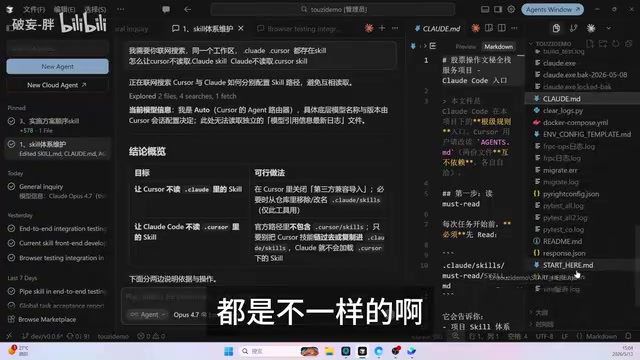Open the 编辑(E) menu

[64, 9]
